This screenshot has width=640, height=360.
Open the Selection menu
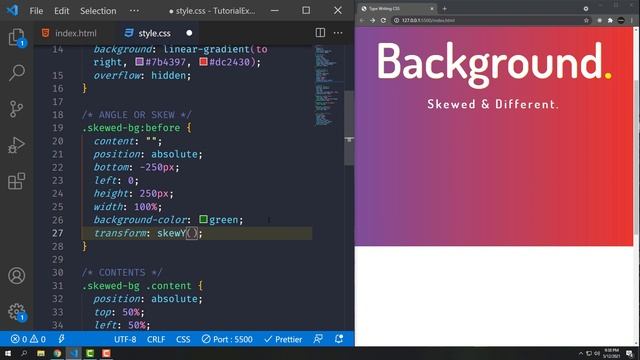98,11
